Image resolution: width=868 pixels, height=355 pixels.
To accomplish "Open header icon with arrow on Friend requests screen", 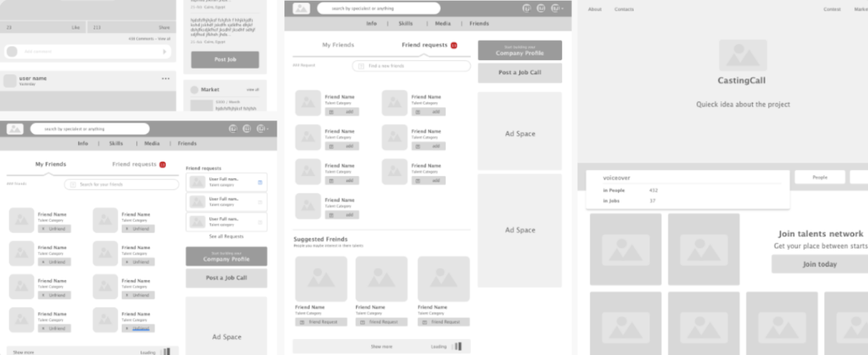I will pos(556,8).
